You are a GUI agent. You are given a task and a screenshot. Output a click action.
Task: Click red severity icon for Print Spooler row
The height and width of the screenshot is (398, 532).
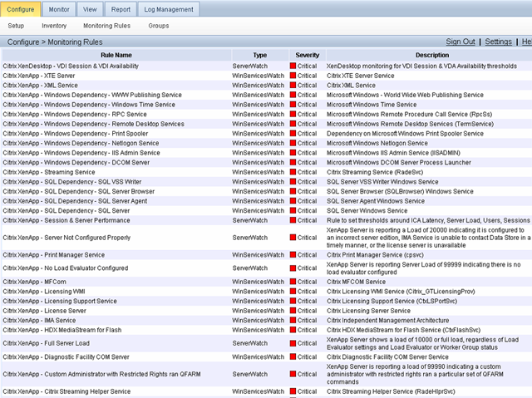[x=293, y=133]
